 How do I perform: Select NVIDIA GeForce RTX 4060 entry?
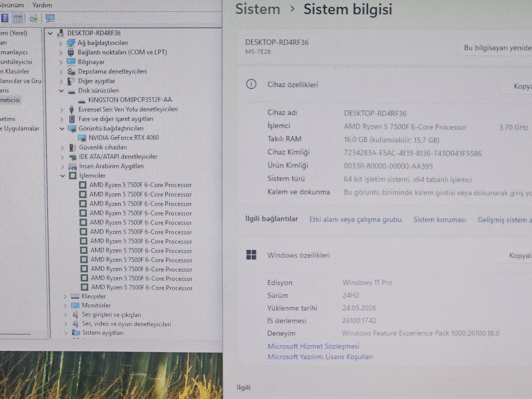124,138
